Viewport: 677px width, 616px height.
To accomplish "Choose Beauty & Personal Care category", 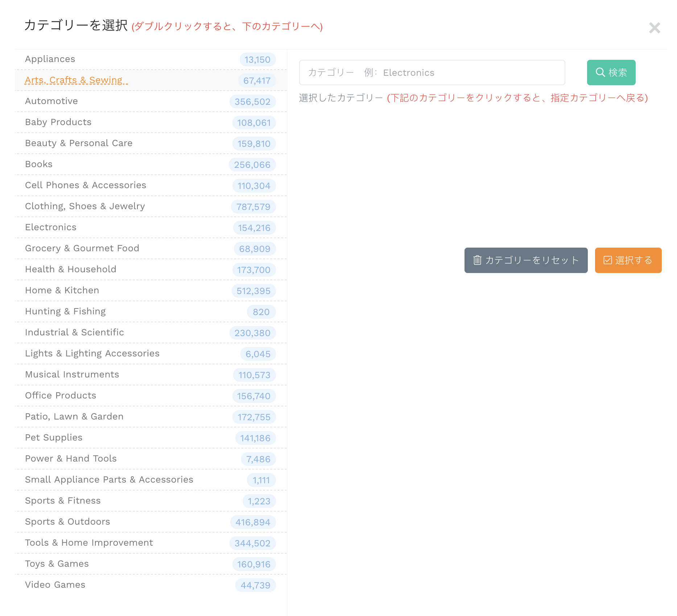I will [x=151, y=144].
